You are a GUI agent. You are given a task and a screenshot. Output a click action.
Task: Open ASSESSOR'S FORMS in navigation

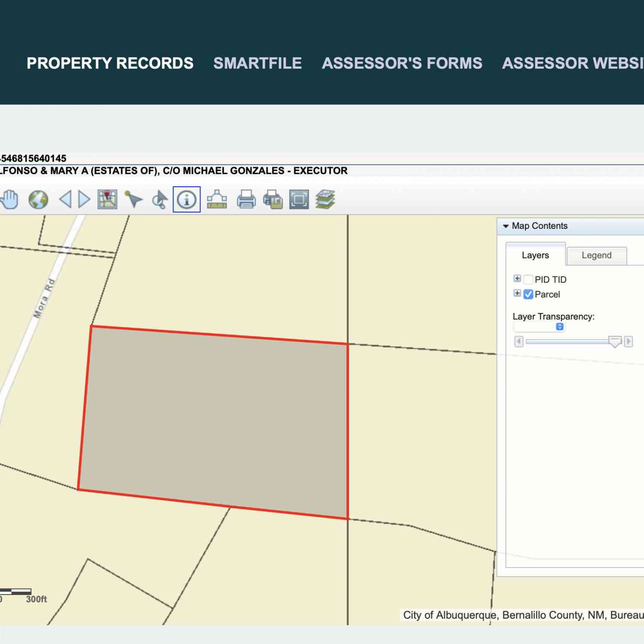[x=402, y=63]
